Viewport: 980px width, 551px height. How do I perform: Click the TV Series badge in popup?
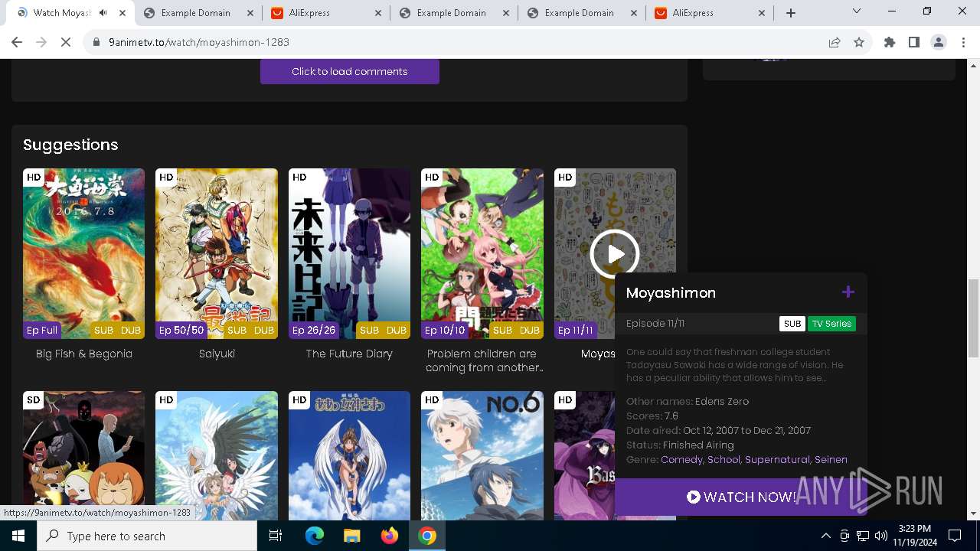coord(831,324)
